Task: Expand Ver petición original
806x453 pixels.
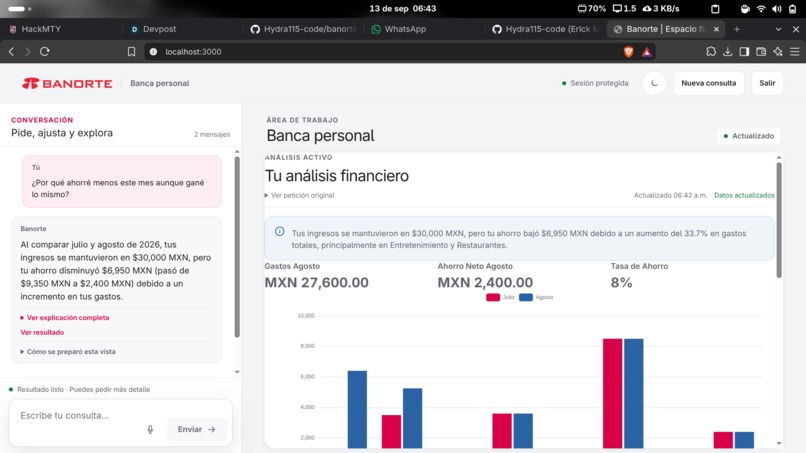Action: [x=300, y=195]
